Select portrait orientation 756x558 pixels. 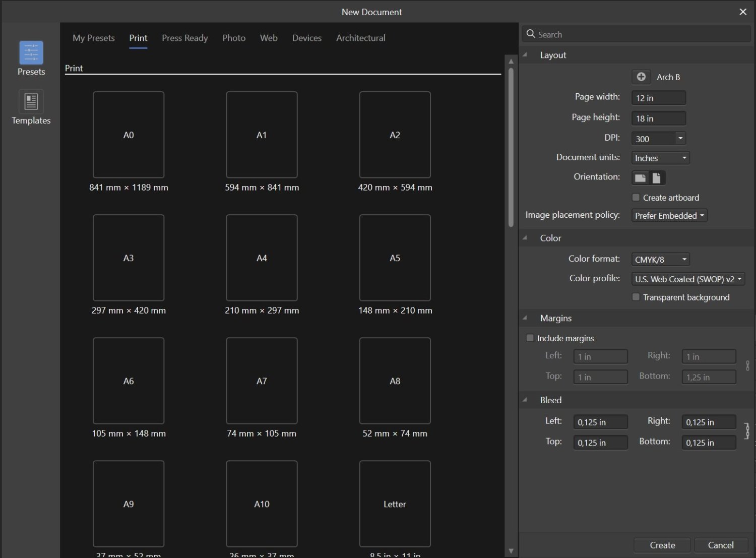pos(658,177)
